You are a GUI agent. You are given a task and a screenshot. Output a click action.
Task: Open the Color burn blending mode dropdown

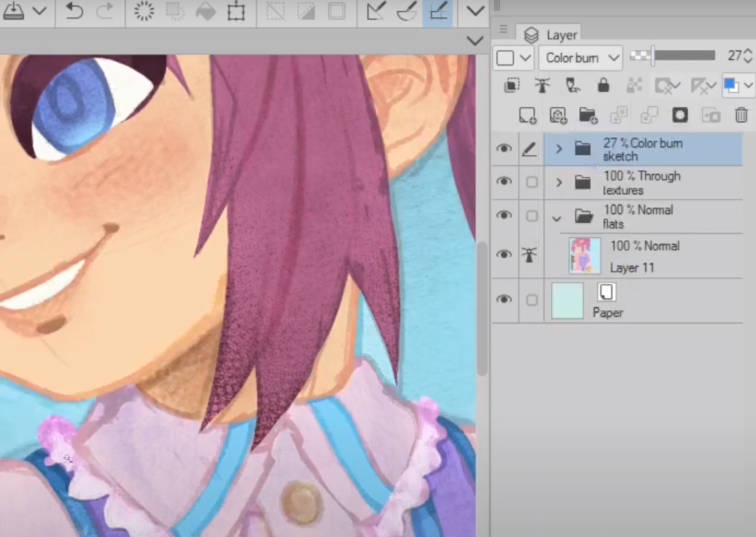(580, 58)
